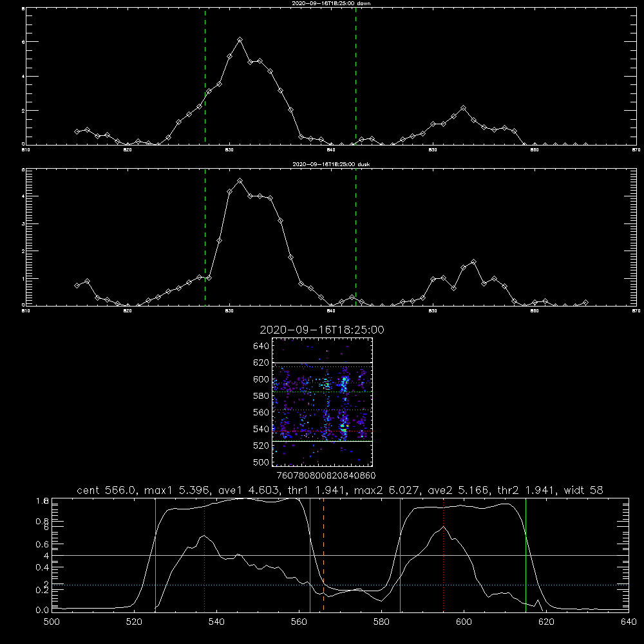
Task: Click the 620 label on bottom plot x-axis
Action: (546, 622)
